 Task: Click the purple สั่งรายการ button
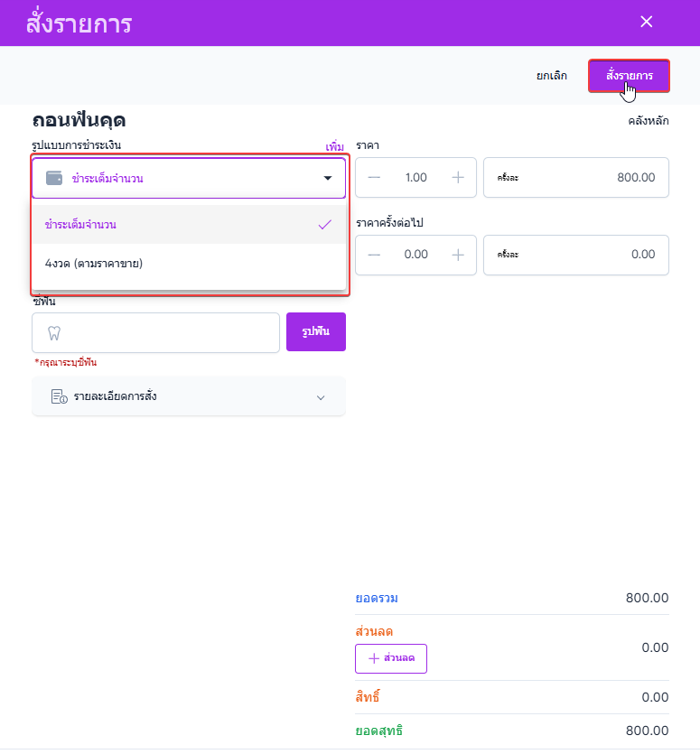629,76
